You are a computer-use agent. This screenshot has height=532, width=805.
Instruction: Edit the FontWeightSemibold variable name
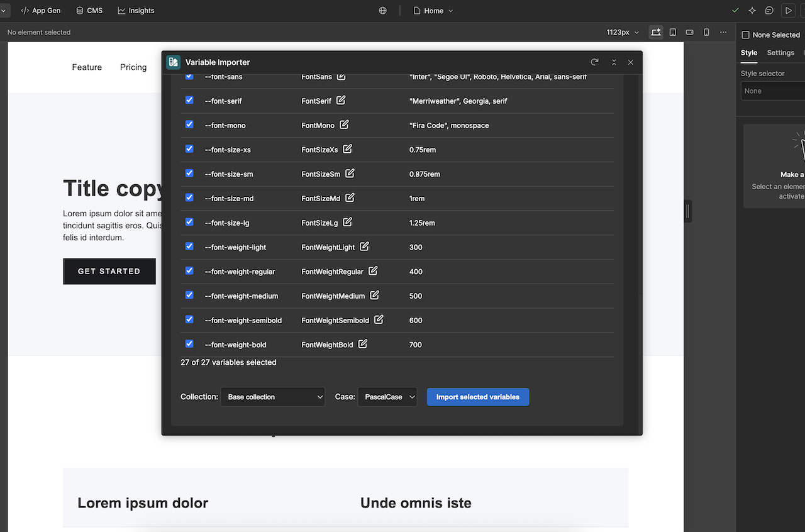pos(379,319)
